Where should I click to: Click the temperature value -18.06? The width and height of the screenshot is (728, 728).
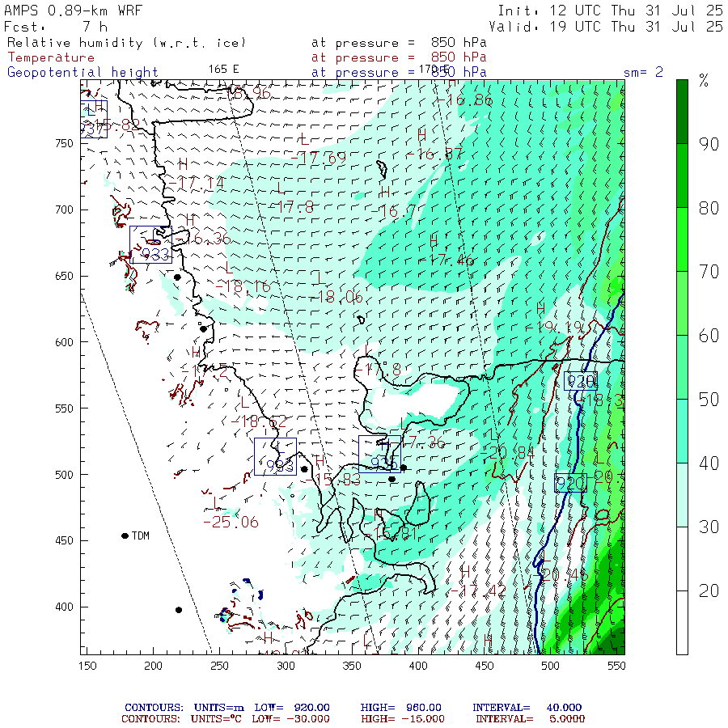click(x=336, y=297)
